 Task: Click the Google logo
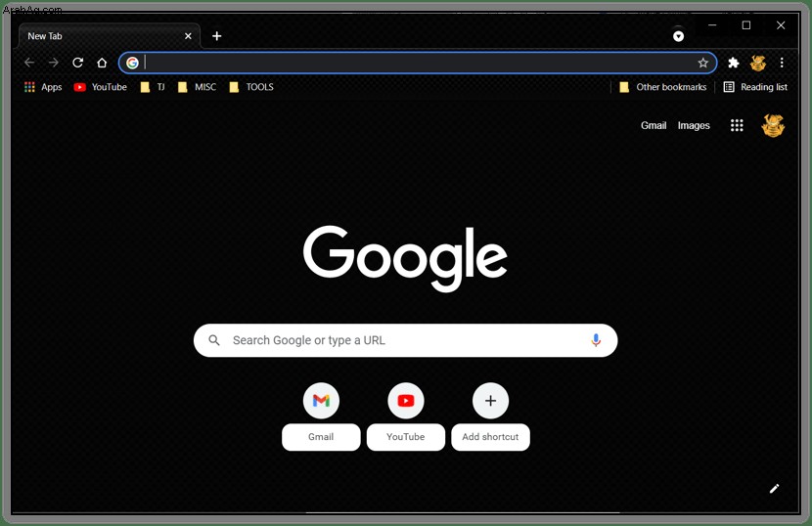[x=405, y=258]
